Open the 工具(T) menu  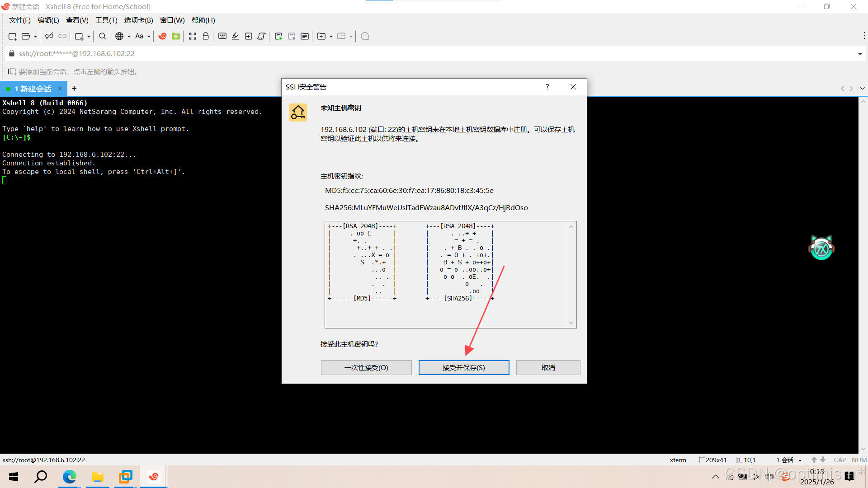pyautogui.click(x=106, y=20)
